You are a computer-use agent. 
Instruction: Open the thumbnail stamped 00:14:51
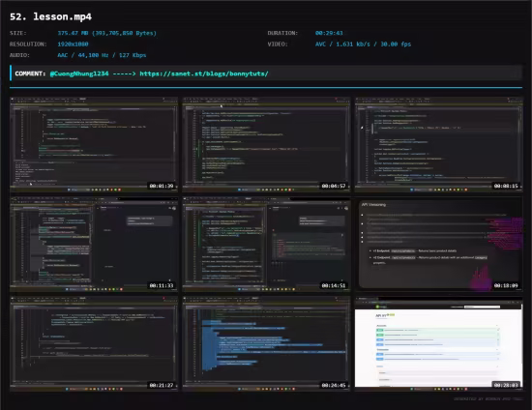click(x=266, y=245)
